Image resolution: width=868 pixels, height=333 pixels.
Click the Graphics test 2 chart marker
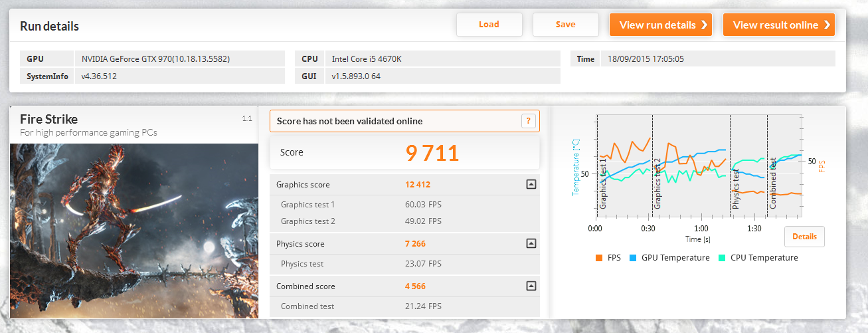point(657,183)
